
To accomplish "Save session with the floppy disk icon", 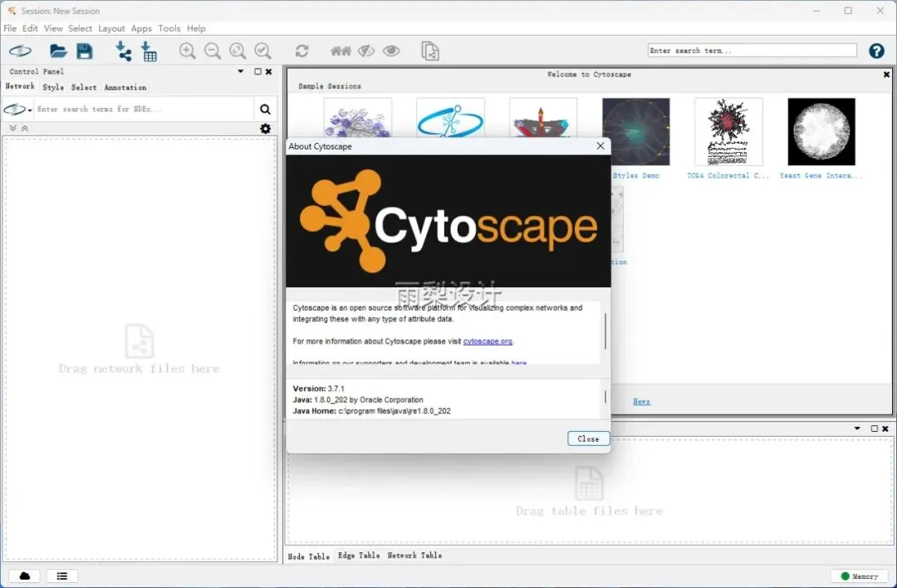I will tap(85, 51).
